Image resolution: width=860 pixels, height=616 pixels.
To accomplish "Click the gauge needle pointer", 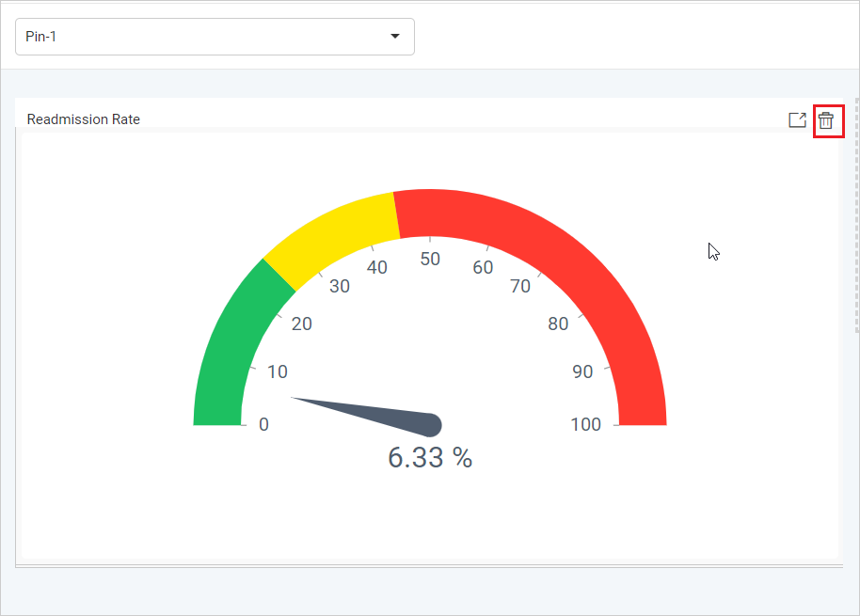I will pyautogui.click(x=376, y=414).
